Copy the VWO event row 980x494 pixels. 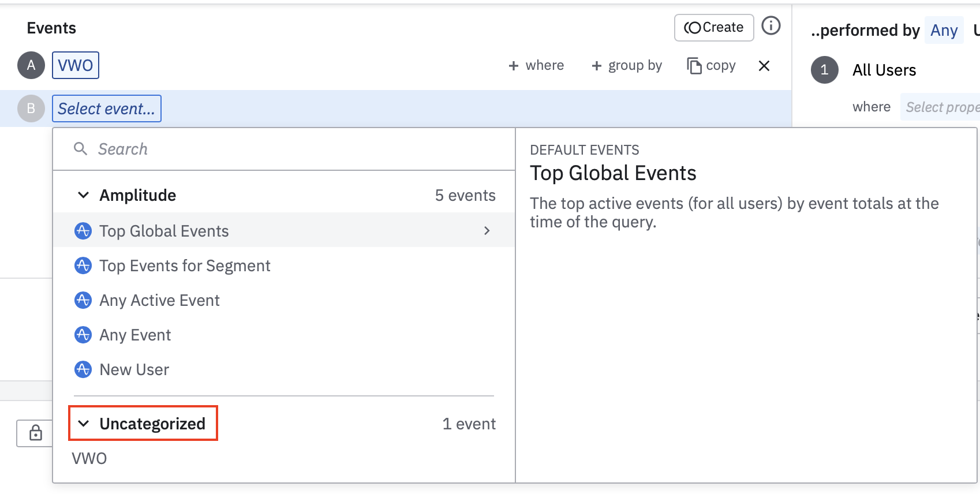click(x=711, y=66)
